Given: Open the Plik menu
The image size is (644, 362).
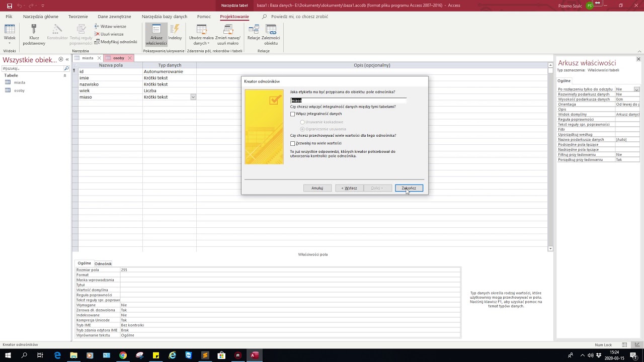Looking at the screenshot, I should [9, 17].
